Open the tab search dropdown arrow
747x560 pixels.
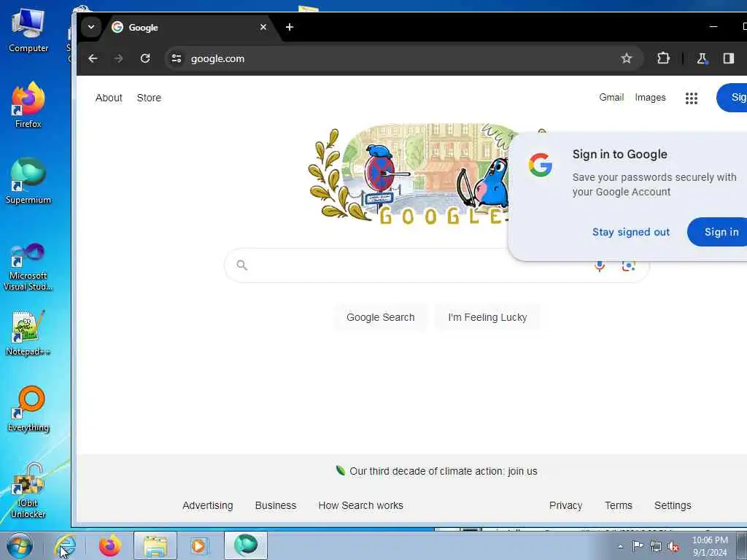tap(91, 27)
